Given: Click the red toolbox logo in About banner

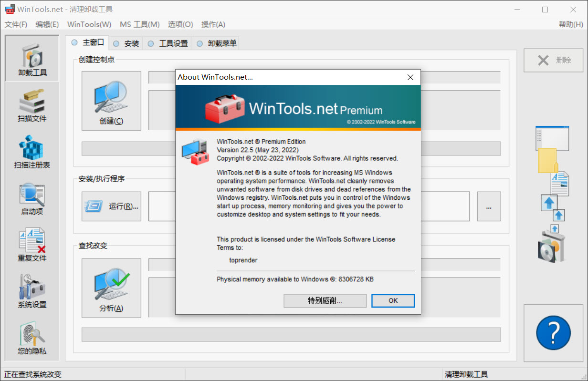Looking at the screenshot, I should 224,108.
